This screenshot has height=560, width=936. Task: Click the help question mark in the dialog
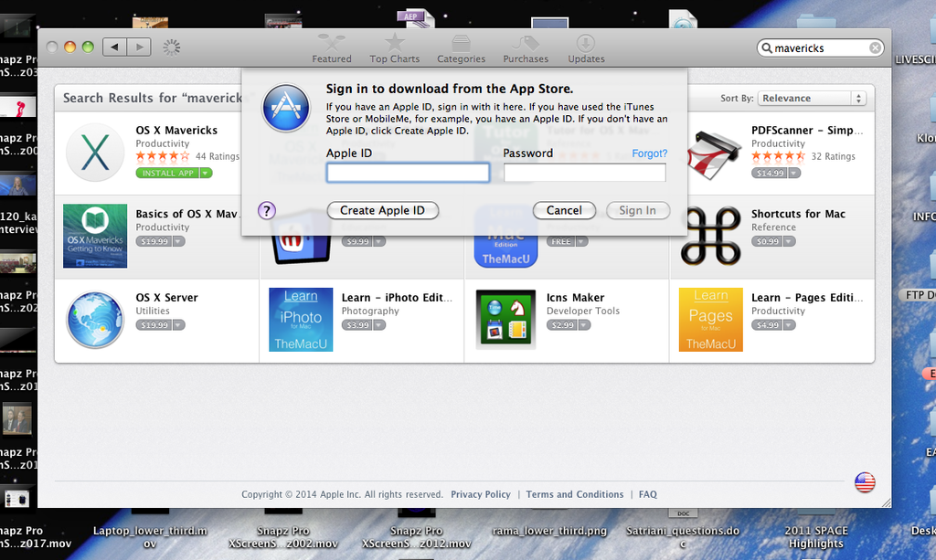(266, 210)
